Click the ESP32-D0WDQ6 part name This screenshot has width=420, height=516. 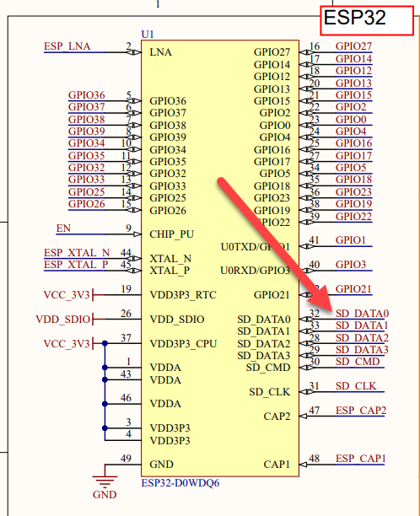tap(180, 483)
